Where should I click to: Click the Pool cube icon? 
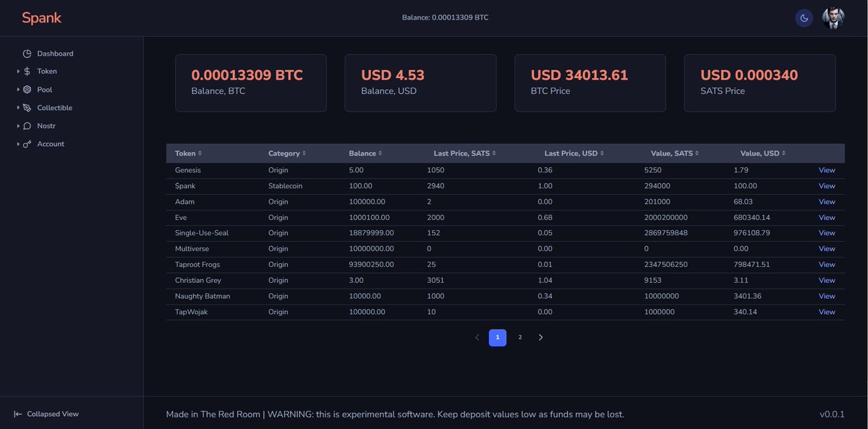coord(27,90)
